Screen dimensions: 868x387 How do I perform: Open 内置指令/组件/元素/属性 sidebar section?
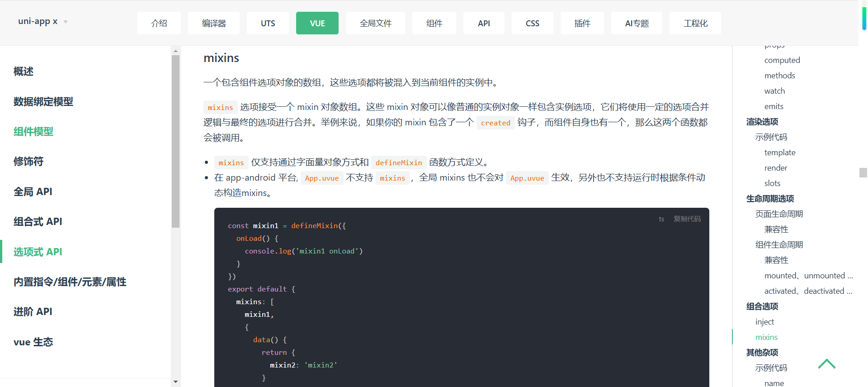(70, 282)
